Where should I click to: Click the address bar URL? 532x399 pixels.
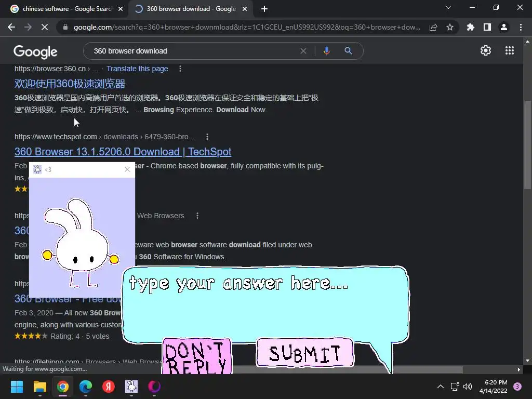point(247,27)
